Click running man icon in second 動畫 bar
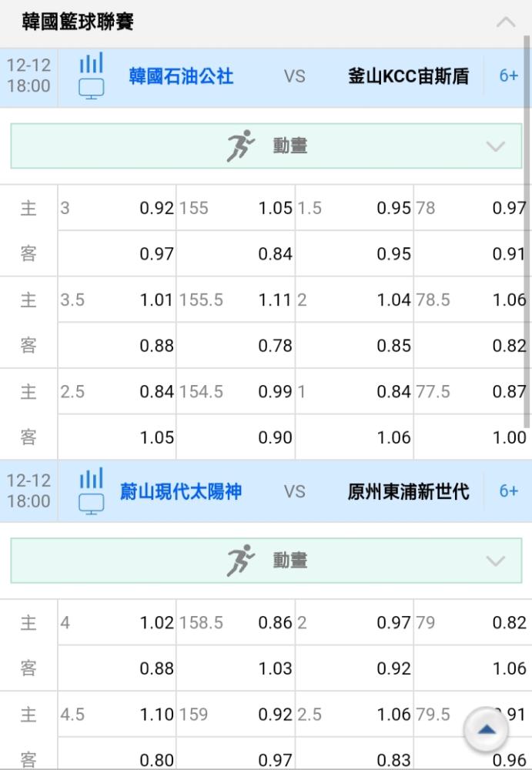The height and width of the screenshot is (770, 532). [x=240, y=561]
